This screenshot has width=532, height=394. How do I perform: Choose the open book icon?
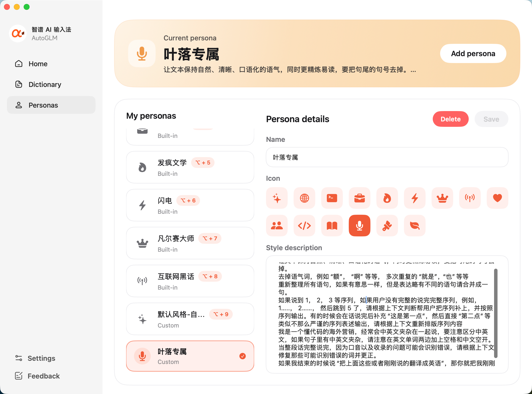332,226
